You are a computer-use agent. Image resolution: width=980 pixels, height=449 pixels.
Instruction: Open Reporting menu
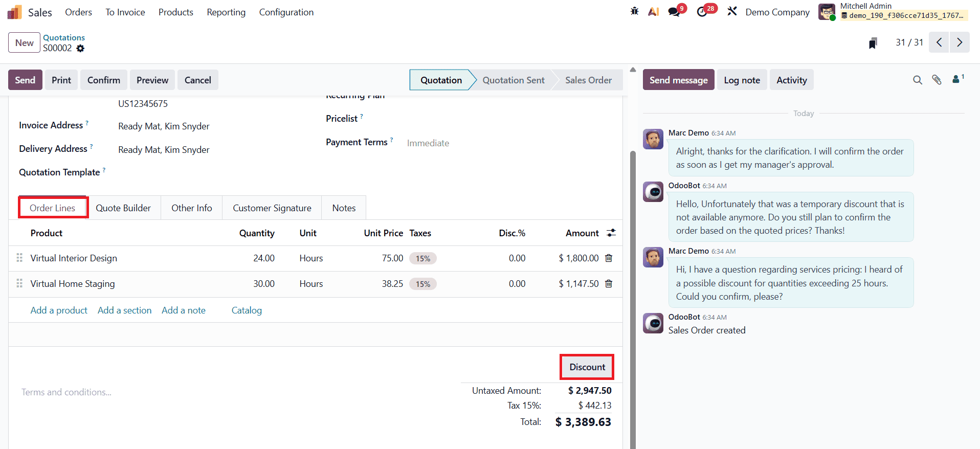click(x=226, y=12)
